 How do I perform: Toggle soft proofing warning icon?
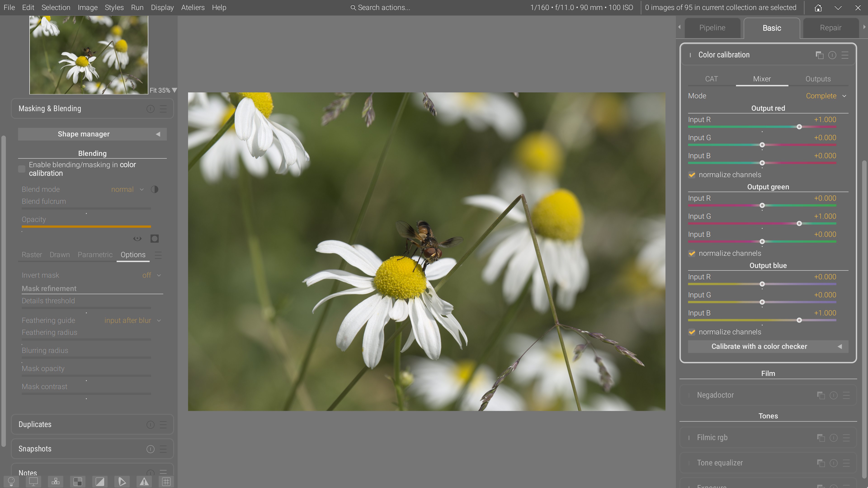point(144,482)
